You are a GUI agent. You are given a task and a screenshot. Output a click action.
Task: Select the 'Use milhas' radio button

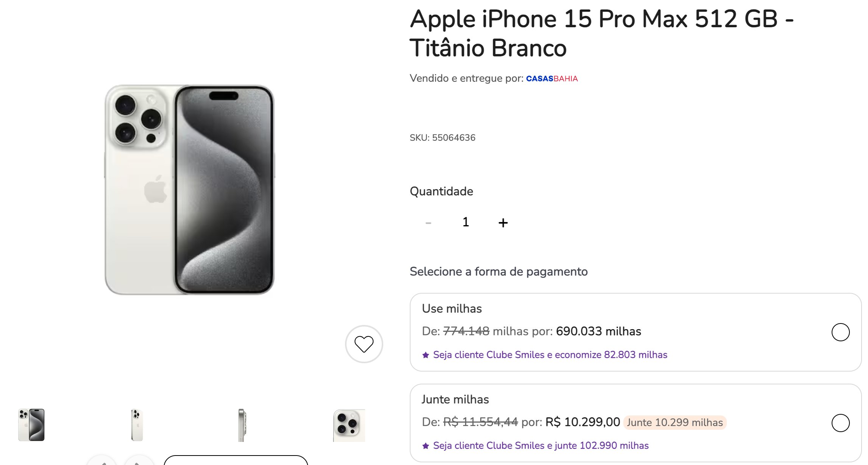pyautogui.click(x=840, y=332)
